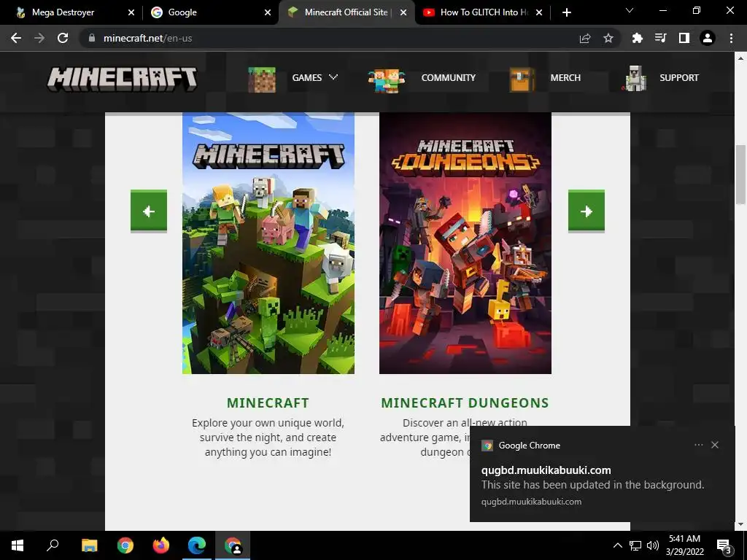Click the active Chrome profile taskbar icon
747x560 pixels.
pos(233,545)
